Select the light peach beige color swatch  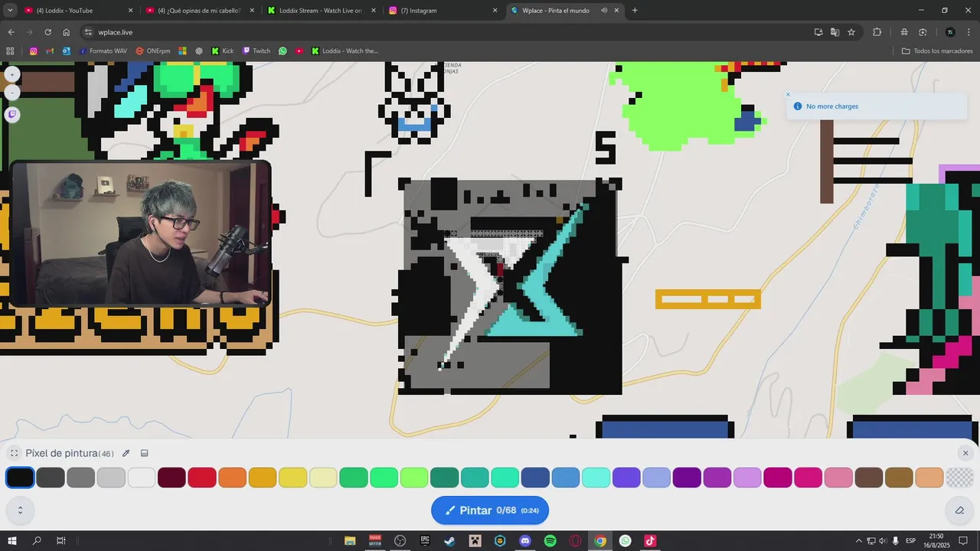(929, 478)
